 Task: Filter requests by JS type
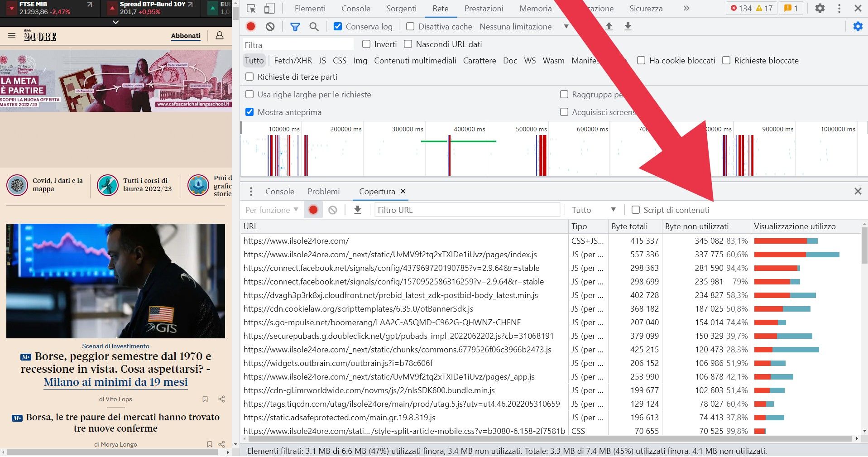(x=322, y=60)
